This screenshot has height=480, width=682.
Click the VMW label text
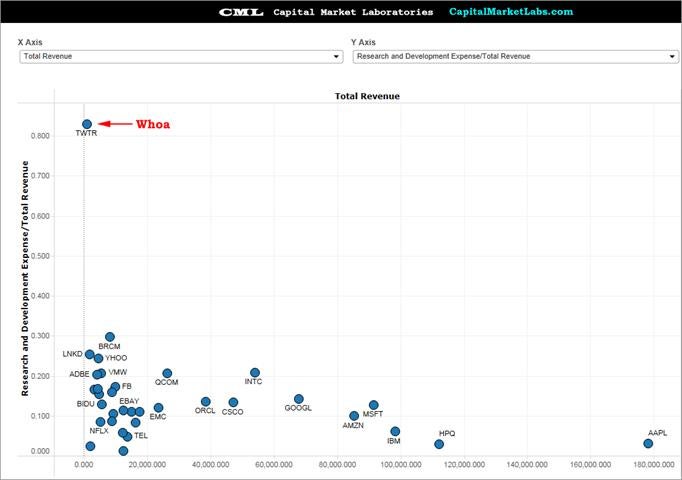coord(117,372)
